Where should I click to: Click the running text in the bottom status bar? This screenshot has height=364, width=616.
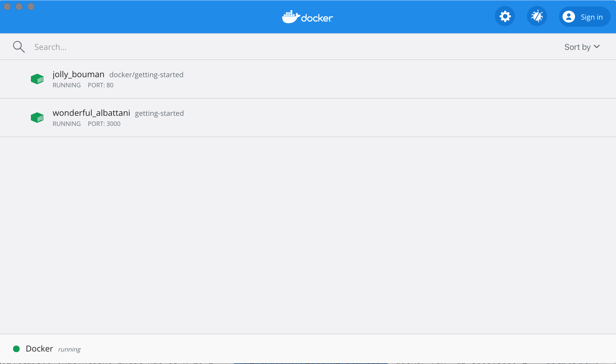(x=69, y=349)
